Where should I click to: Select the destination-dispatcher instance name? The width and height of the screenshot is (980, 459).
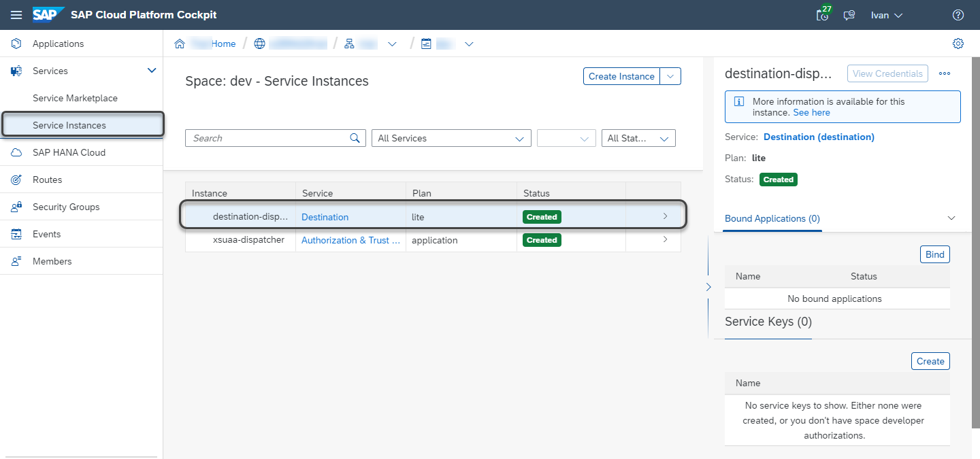pyautogui.click(x=250, y=216)
